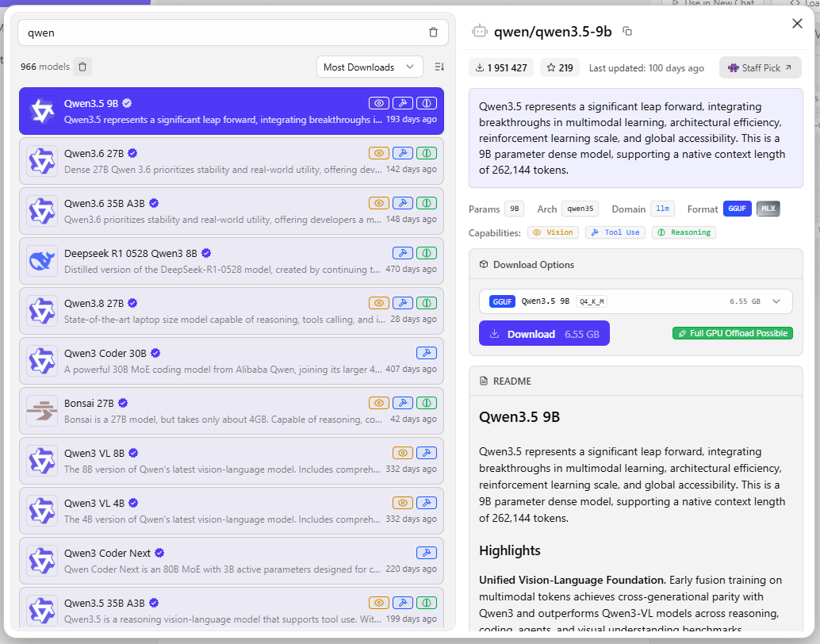Click the Download 6.55 GB button
820x644 pixels.
click(x=544, y=333)
